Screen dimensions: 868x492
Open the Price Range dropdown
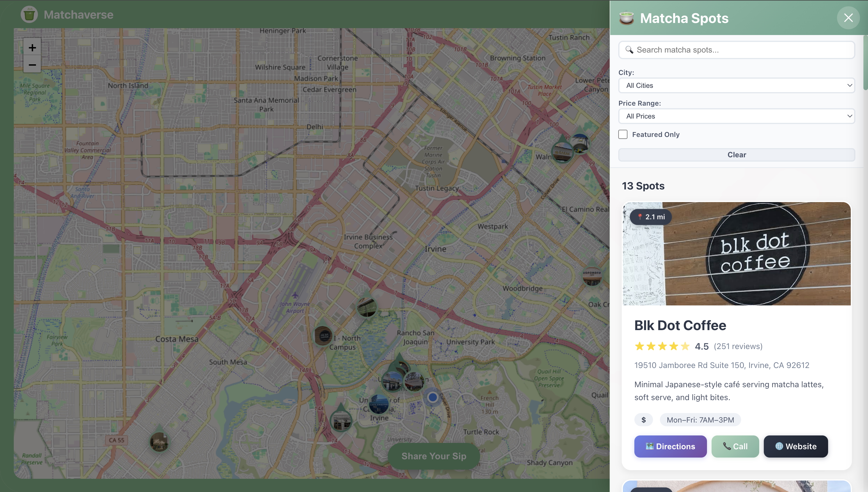[736, 116]
